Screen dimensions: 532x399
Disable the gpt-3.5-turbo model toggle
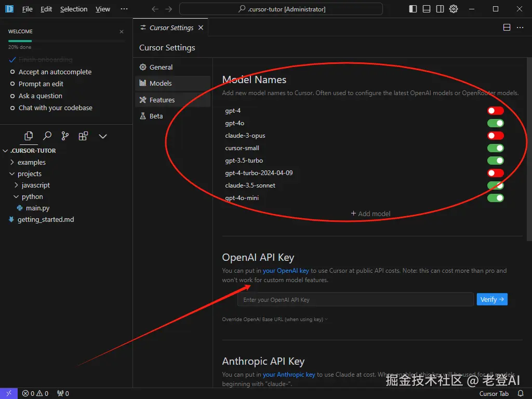tap(495, 161)
